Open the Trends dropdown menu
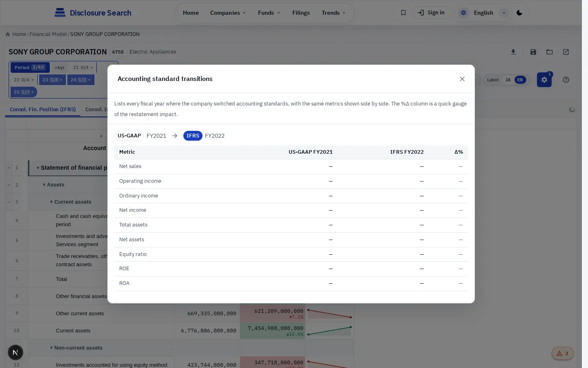This screenshot has height=368, width=588. coord(334,13)
